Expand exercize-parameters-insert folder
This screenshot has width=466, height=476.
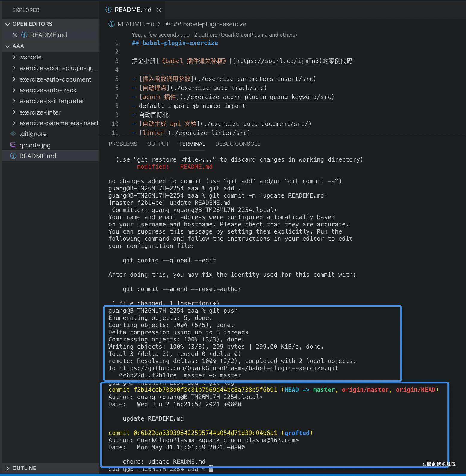click(x=14, y=123)
